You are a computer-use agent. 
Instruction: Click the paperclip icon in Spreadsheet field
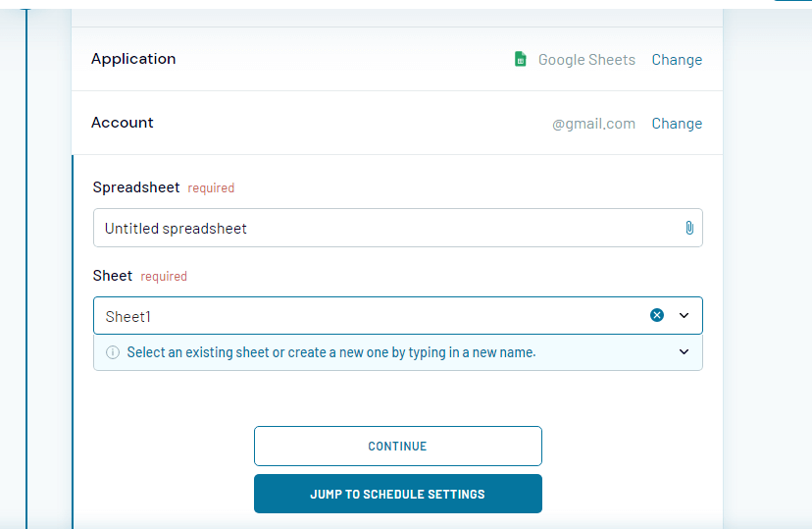click(x=689, y=228)
